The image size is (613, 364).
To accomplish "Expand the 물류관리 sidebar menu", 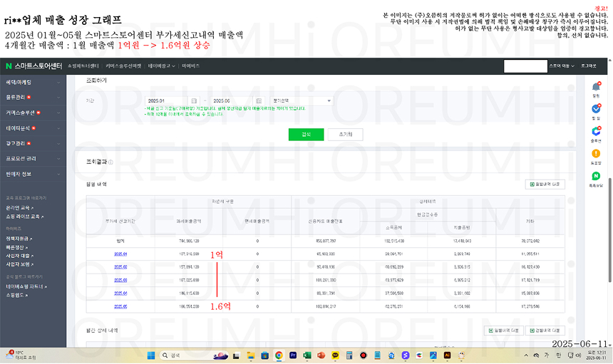I will pyautogui.click(x=33, y=98).
